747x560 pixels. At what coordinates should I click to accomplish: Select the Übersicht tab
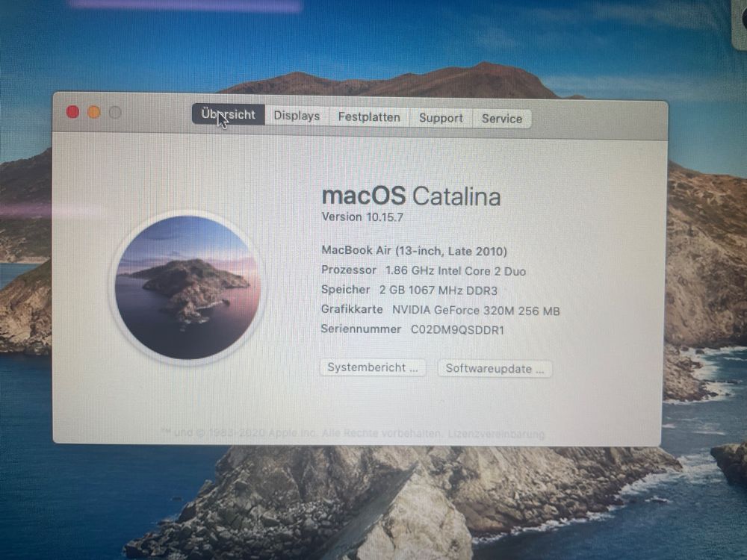(x=229, y=113)
